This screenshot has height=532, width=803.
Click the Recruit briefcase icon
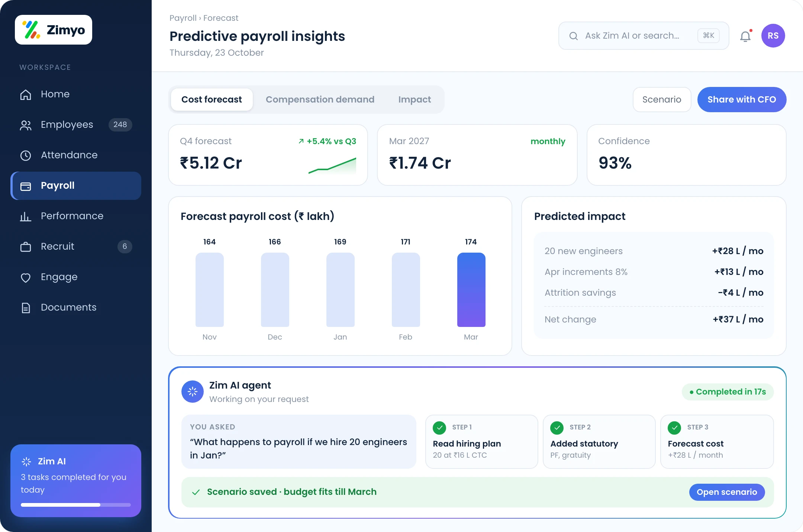26,247
